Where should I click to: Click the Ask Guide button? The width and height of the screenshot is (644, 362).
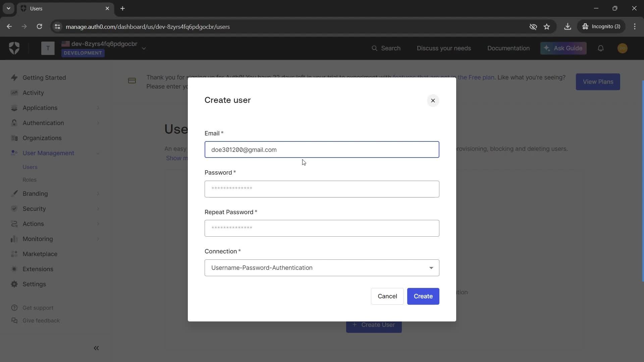point(563,48)
